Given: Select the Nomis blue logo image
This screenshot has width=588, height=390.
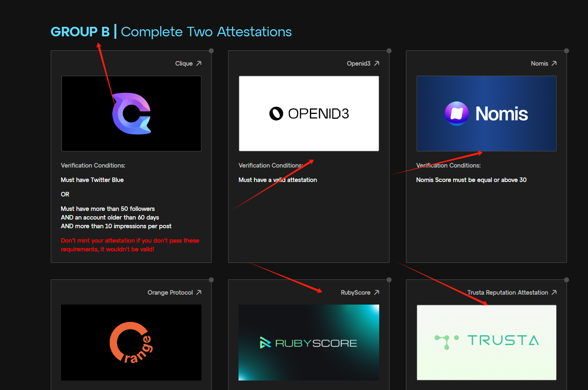Looking at the screenshot, I should pos(486,113).
